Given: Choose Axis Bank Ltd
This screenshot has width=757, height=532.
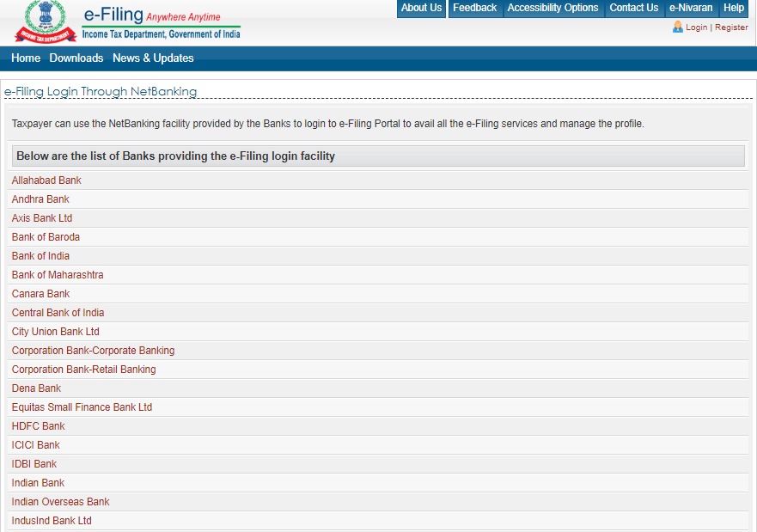Looking at the screenshot, I should 42,217.
